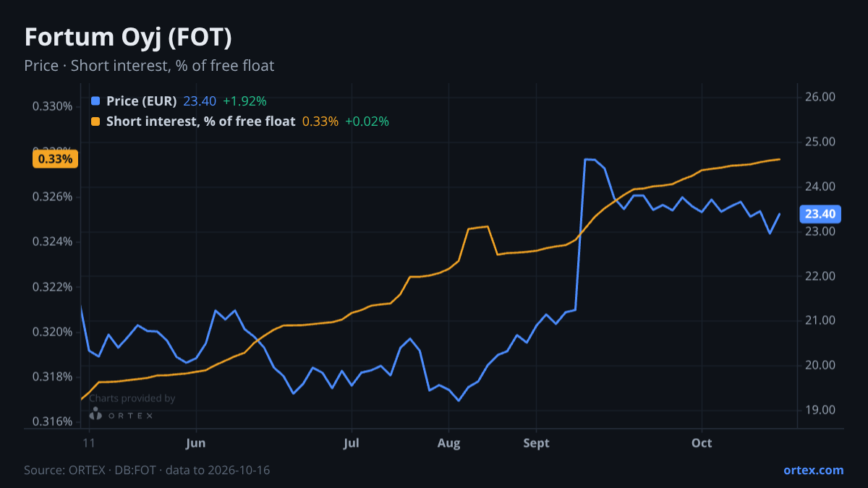Click the orange Short interest legend square
The height and width of the screenshot is (488, 868).
[x=95, y=121]
